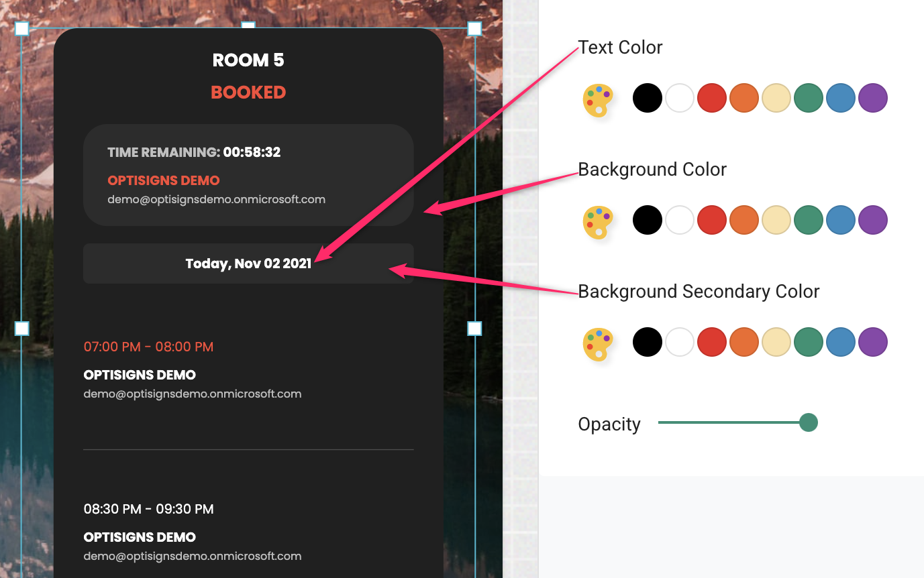The image size is (924, 578).
Task: Select blue swatch under Text Color
Action: pos(841,98)
